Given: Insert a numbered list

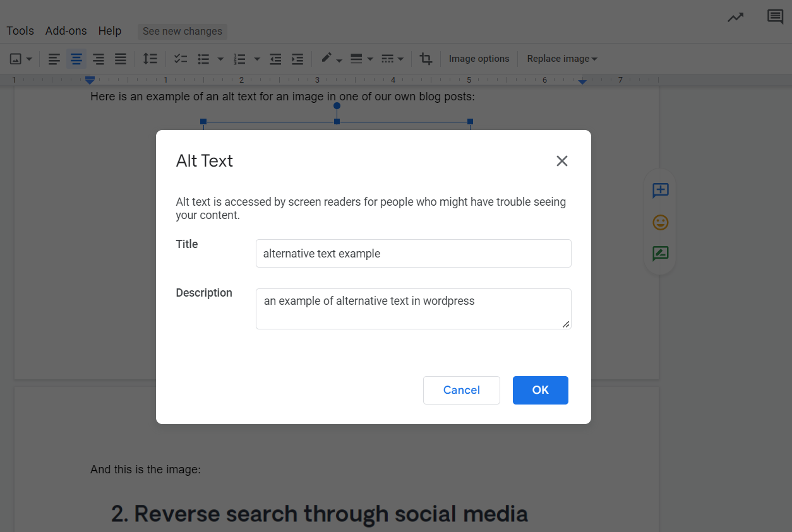Looking at the screenshot, I should 239,59.
